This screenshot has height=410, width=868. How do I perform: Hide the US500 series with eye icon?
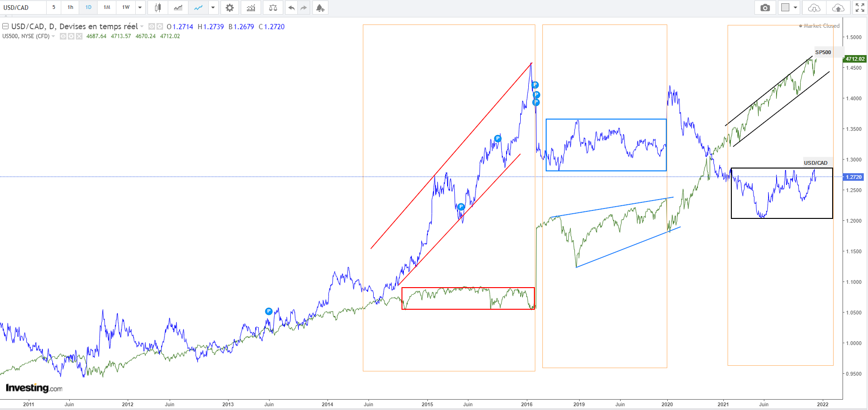[63, 36]
